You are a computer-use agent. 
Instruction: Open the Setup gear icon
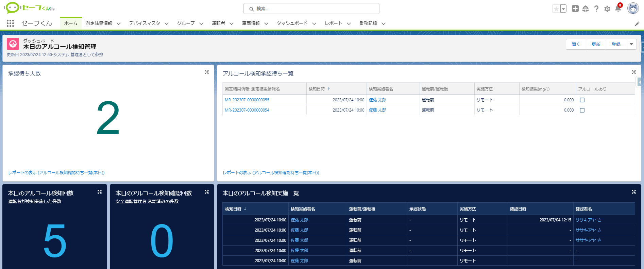(x=607, y=9)
